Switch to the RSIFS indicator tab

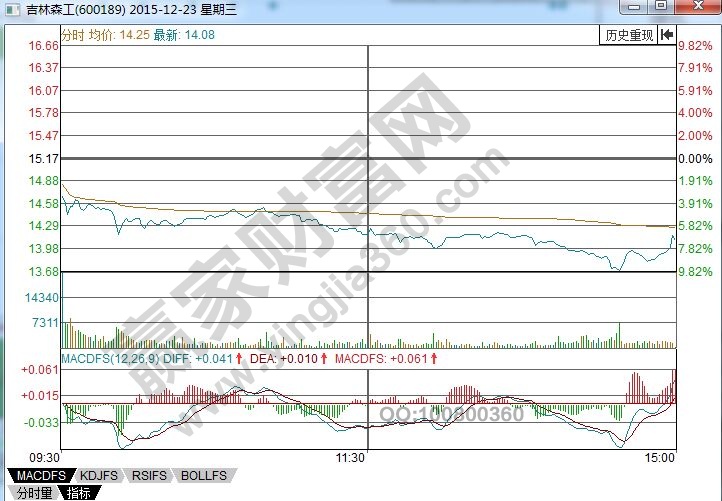[x=148, y=475]
